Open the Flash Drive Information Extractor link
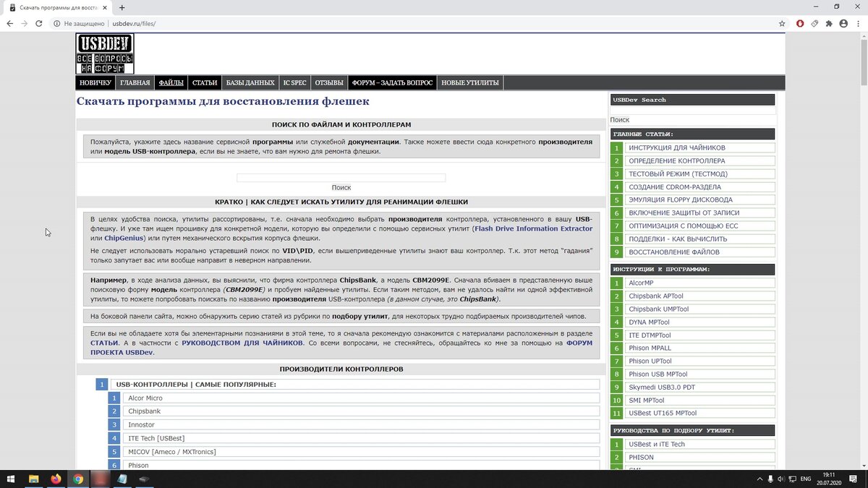Screen dimensions: 868x488 534,228
